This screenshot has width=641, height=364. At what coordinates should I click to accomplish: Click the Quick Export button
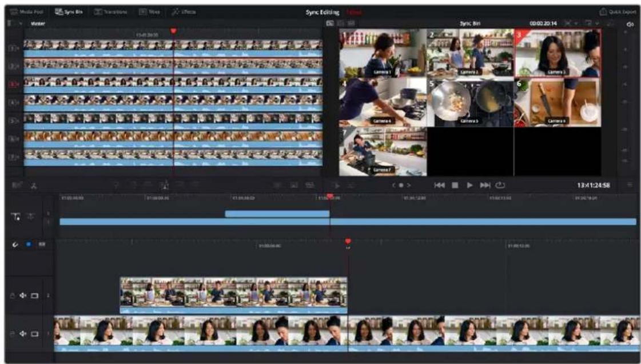(x=618, y=12)
